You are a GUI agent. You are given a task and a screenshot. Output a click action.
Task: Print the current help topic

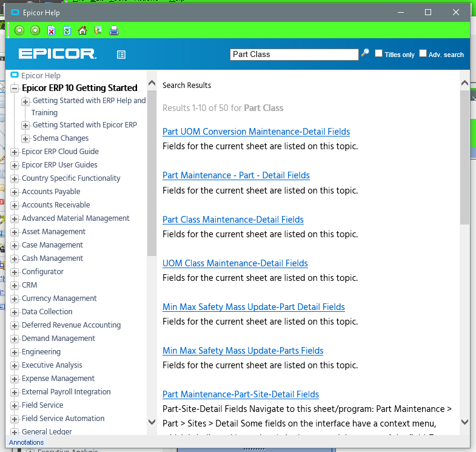pos(114,30)
